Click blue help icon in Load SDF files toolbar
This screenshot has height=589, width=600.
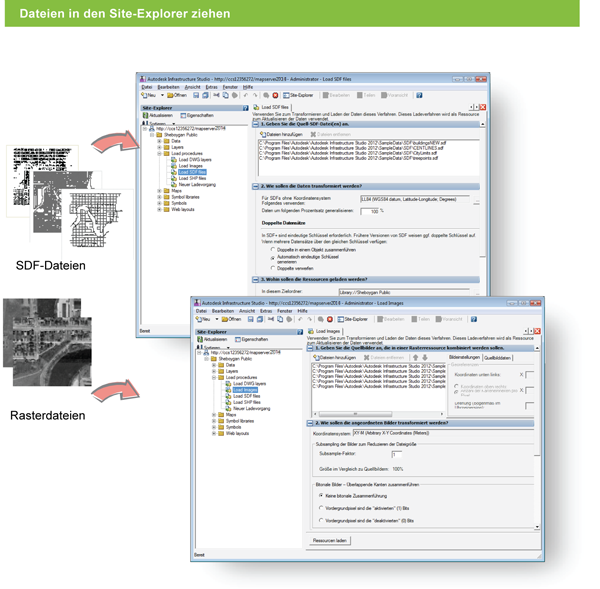coord(419,95)
